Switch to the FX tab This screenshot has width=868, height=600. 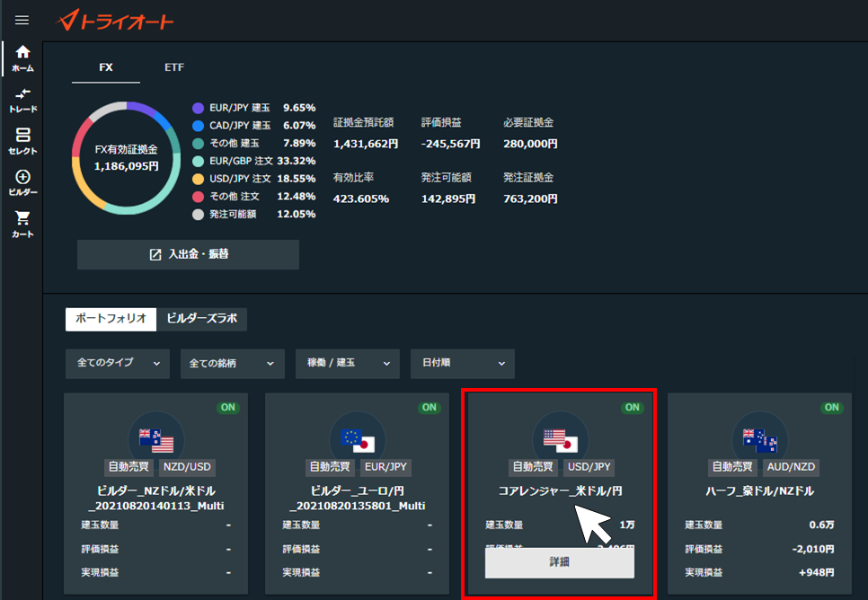pos(106,67)
